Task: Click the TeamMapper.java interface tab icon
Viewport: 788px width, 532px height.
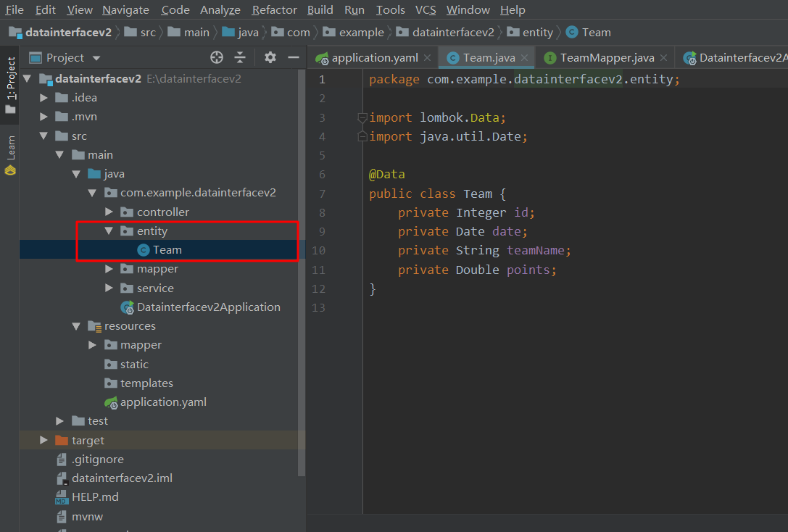Action: (549, 58)
